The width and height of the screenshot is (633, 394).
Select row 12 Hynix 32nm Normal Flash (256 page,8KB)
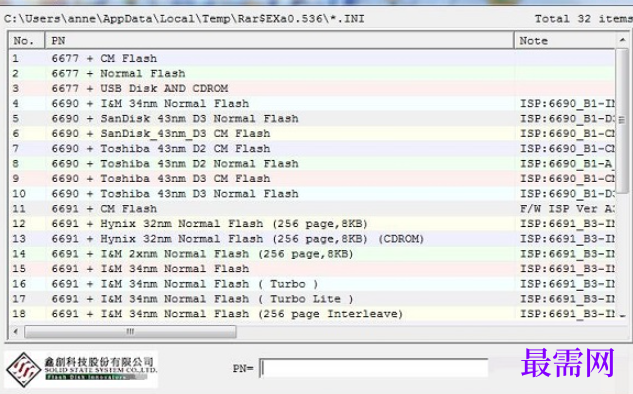(x=312, y=224)
